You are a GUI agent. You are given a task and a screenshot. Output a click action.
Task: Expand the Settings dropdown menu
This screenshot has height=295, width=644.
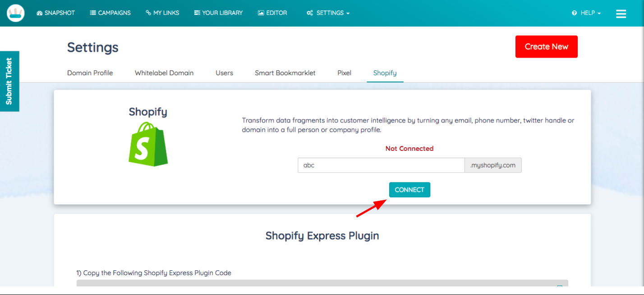coord(328,13)
